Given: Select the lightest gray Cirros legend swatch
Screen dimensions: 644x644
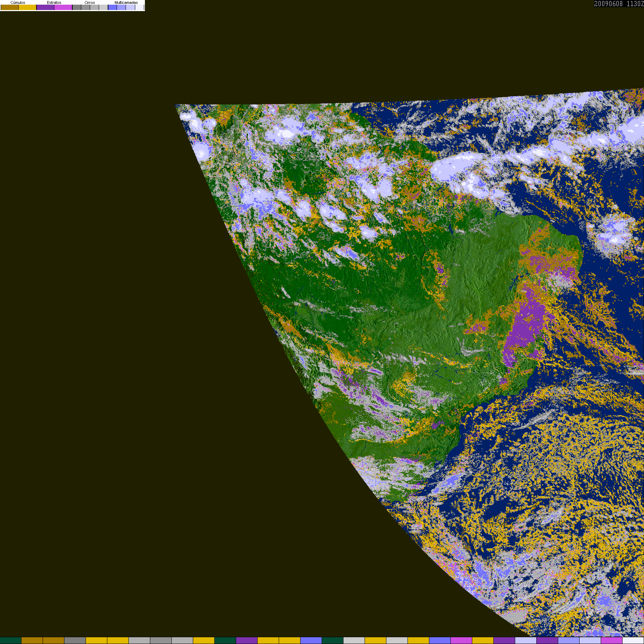Looking at the screenshot, I should click(103, 7).
